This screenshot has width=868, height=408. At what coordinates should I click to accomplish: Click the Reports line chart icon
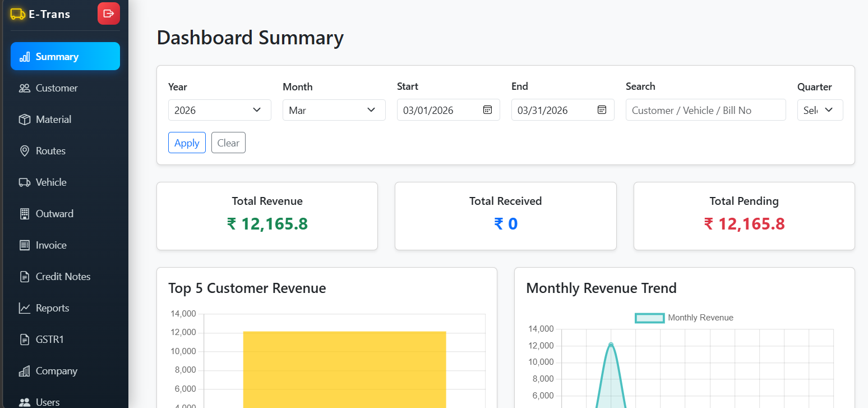coord(25,308)
